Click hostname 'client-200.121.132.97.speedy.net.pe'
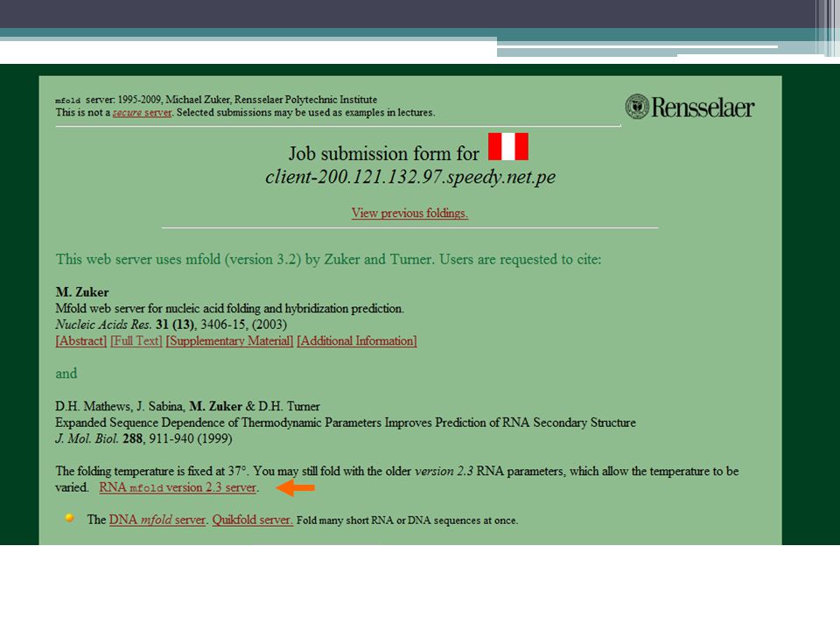 tap(410, 177)
